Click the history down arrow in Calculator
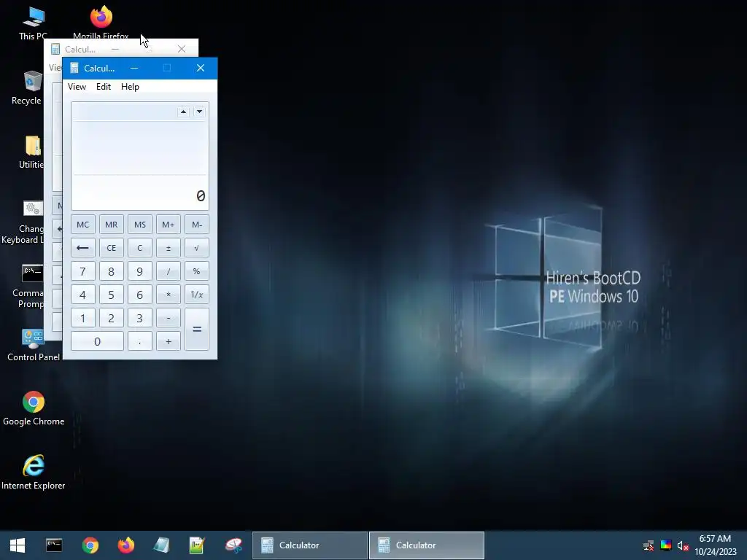Screen dimensions: 747x560 pyautogui.click(x=200, y=112)
